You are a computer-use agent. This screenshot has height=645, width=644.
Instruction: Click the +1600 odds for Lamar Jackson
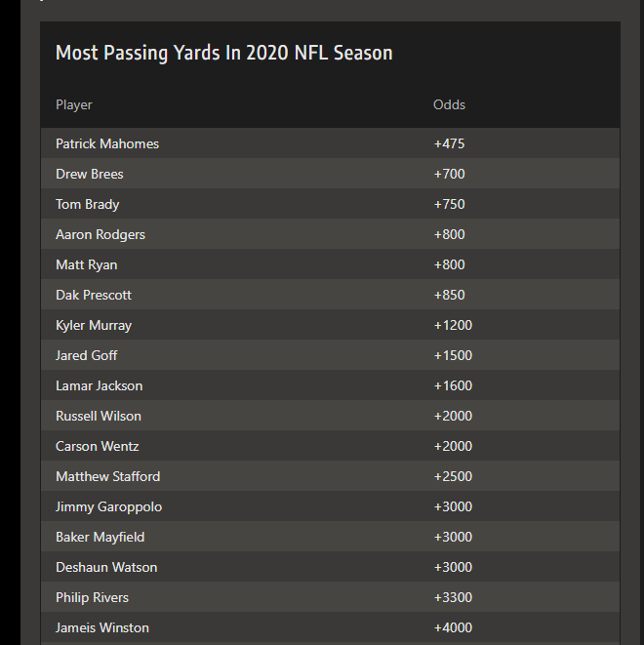(453, 385)
